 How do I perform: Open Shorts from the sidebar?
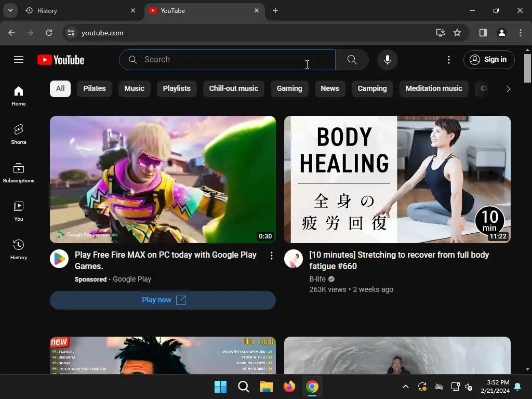[19, 135]
